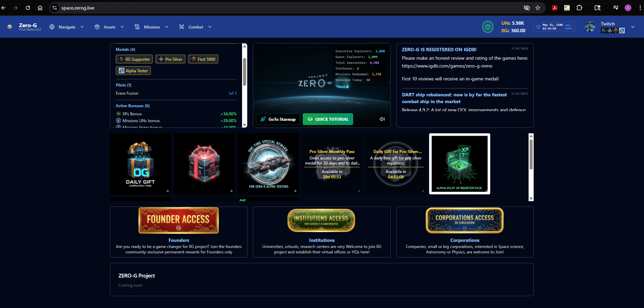The image size is (644, 308).
Task: Open the Twitch account dropdown chevron
Action: (633, 26)
